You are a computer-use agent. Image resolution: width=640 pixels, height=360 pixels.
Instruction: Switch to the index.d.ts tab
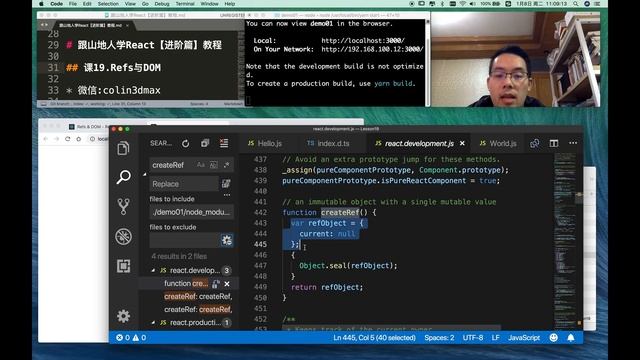(329, 143)
